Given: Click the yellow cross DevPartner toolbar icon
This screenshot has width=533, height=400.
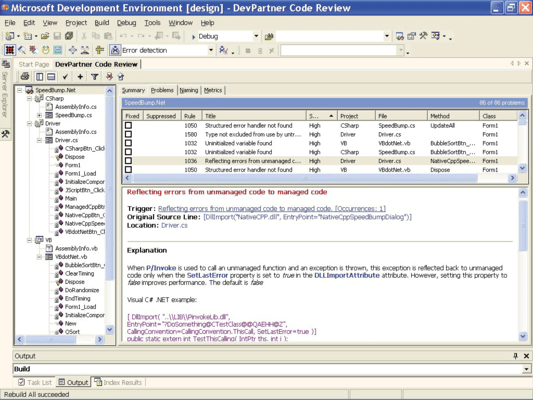Looking at the screenshot, I should pyautogui.click(x=100, y=50).
